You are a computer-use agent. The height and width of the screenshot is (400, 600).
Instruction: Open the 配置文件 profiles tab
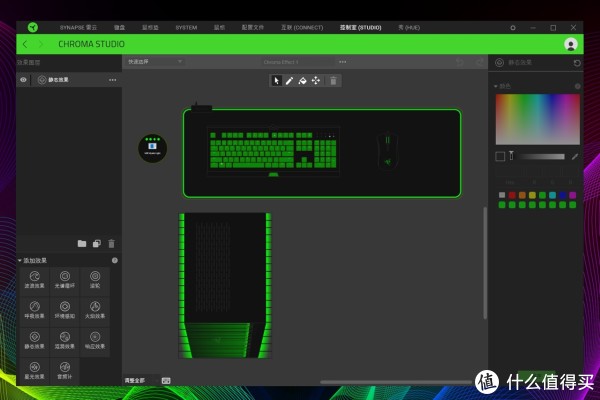(253, 28)
